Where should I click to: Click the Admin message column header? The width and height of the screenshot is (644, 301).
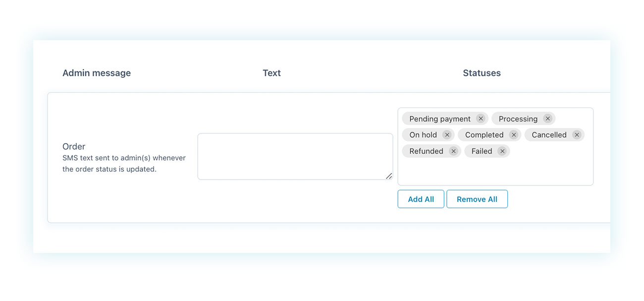pos(97,73)
